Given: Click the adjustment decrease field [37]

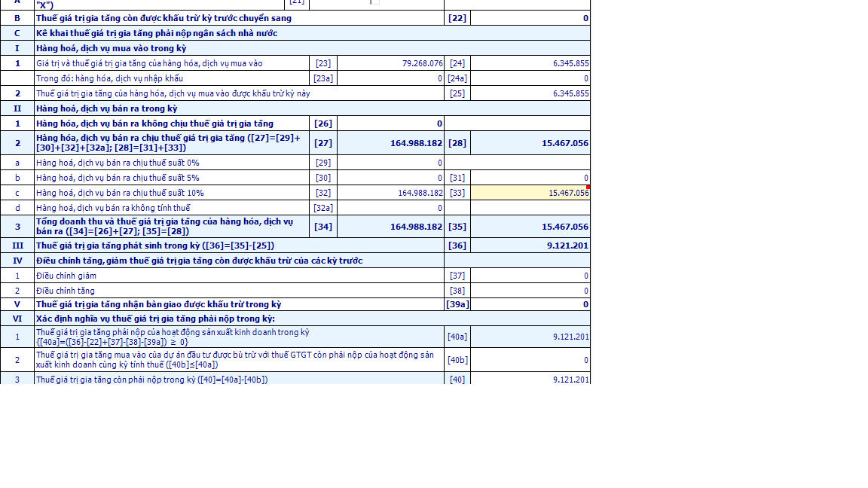Looking at the screenshot, I should click(530, 276).
